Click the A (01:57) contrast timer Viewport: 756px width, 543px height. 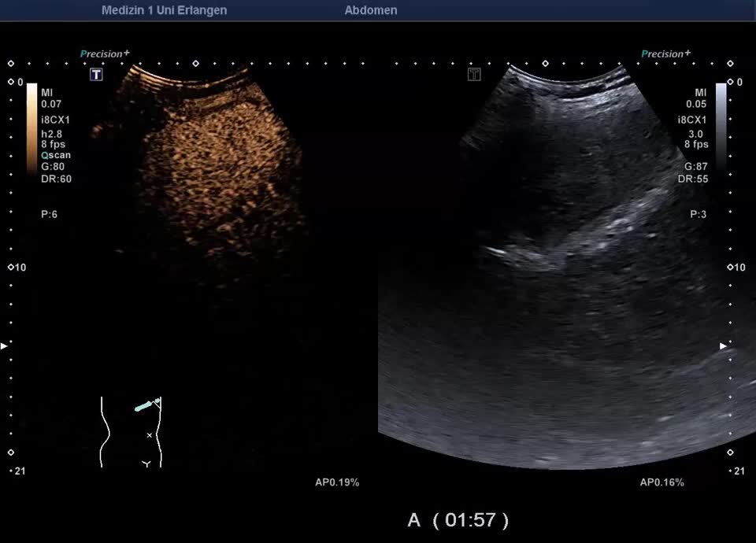point(458,520)
